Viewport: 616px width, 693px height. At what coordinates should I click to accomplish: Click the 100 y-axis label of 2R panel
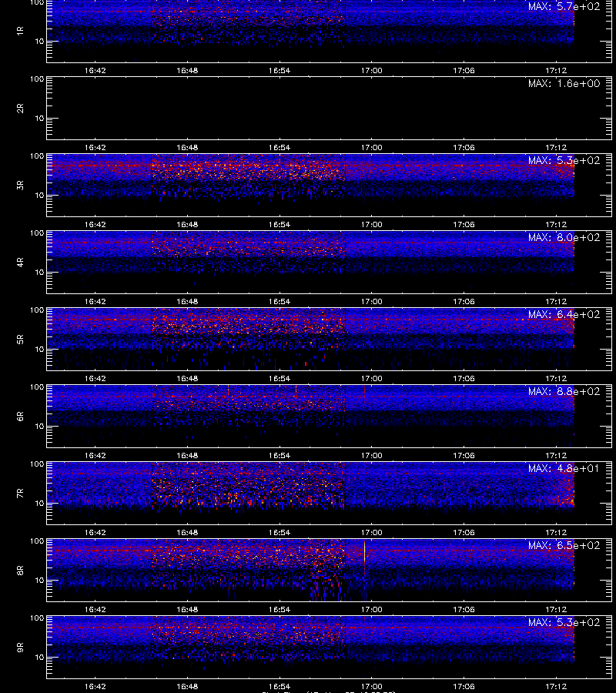pyautogui.click(x=37, y=79)
